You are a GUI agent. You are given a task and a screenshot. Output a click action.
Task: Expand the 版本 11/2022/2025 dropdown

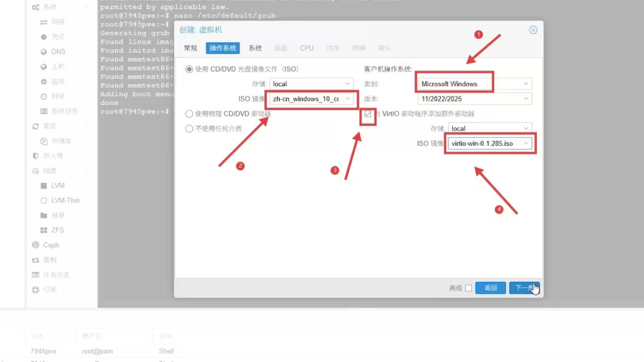point(474,99)
